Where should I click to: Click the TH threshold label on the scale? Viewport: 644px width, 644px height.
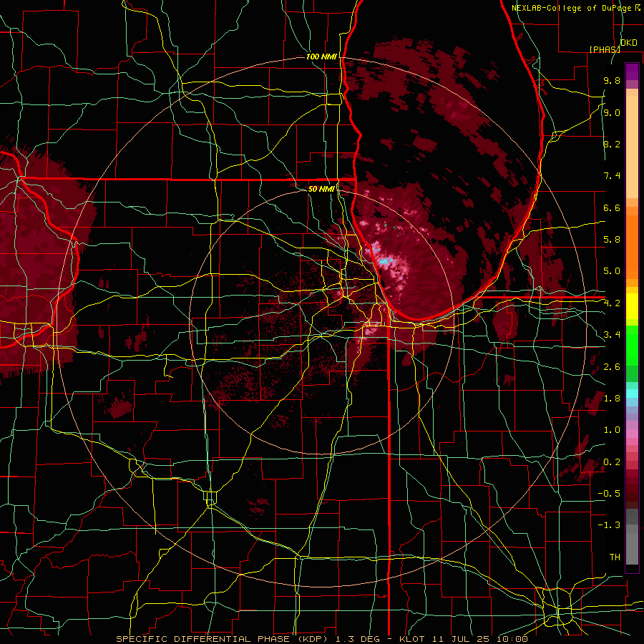pyautogui.click(x=615, y=557)
